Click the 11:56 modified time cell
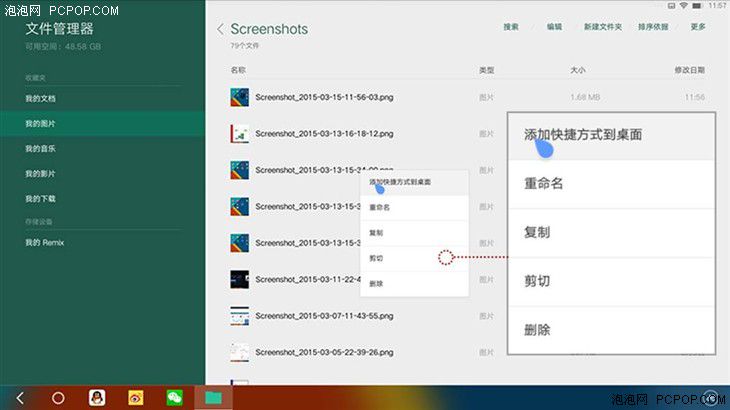 [695, 97]
